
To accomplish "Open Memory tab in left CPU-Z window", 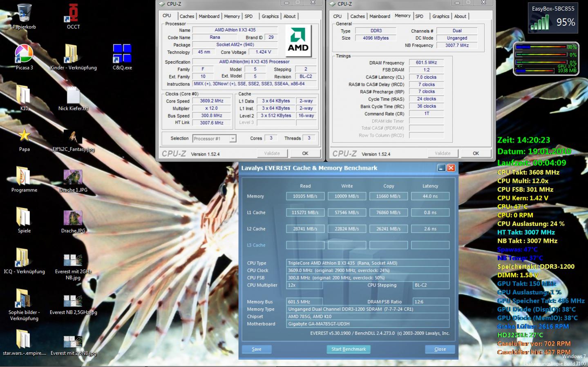I will [232, 16].
